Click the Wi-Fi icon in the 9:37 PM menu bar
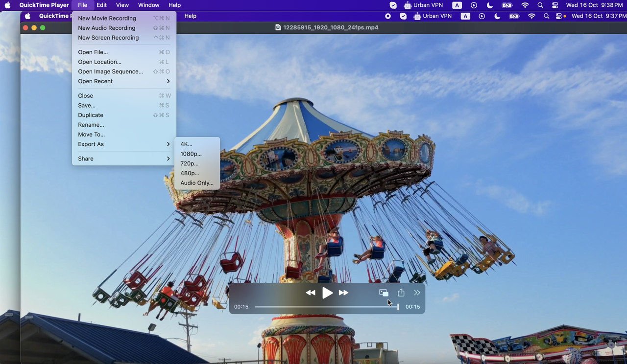The width and height of the screenshot is (627, 364). (x=532, y=16)
